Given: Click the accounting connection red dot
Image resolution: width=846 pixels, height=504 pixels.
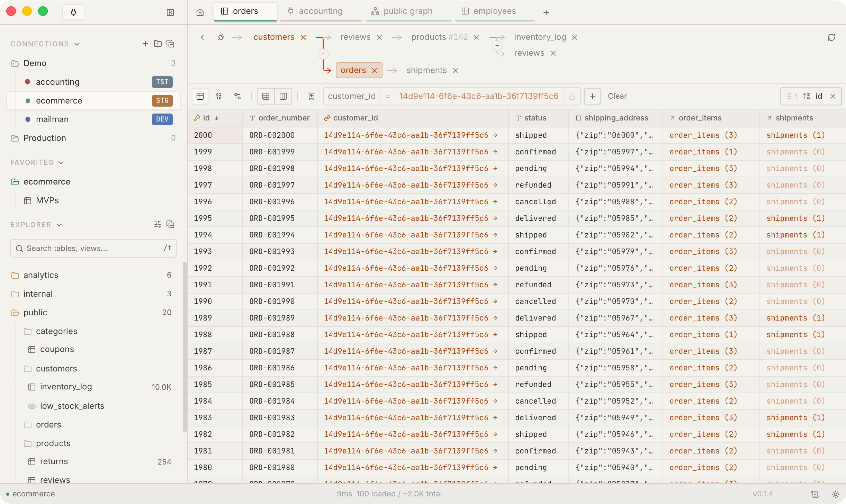Looking at the screenshot, I should point(27,82).
